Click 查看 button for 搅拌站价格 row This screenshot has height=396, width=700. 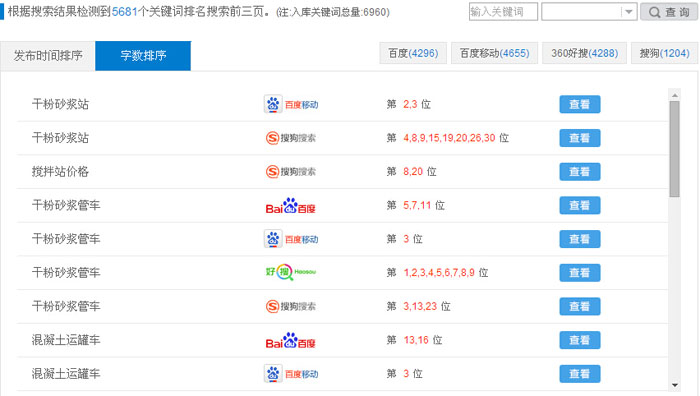pos(579,171)
